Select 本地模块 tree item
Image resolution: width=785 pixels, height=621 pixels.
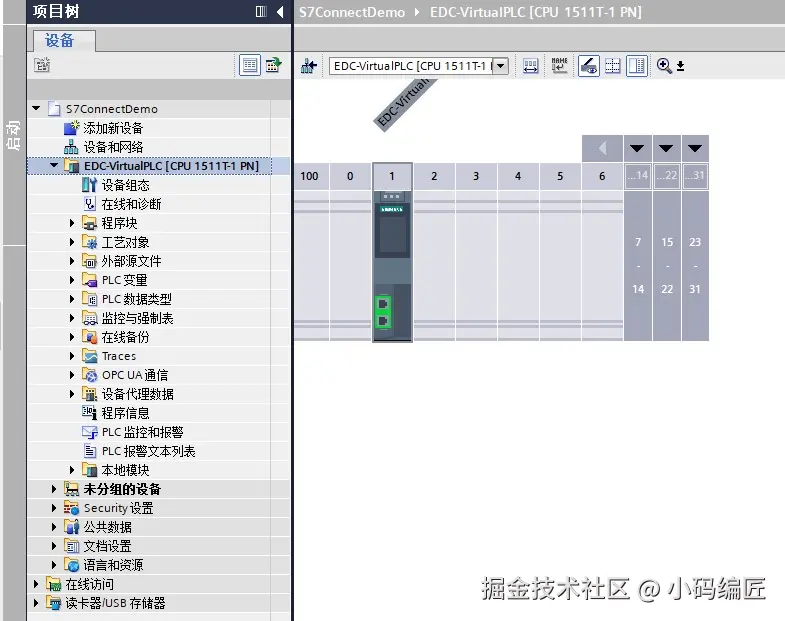coord(125,470)
